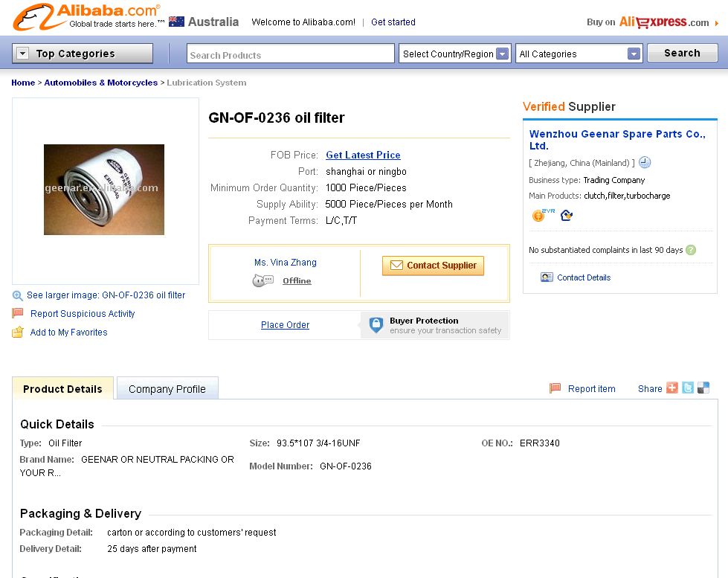This screenshot has width=728, height=578.
Task: Click the Twitter share icon
Action: (688, 388)
